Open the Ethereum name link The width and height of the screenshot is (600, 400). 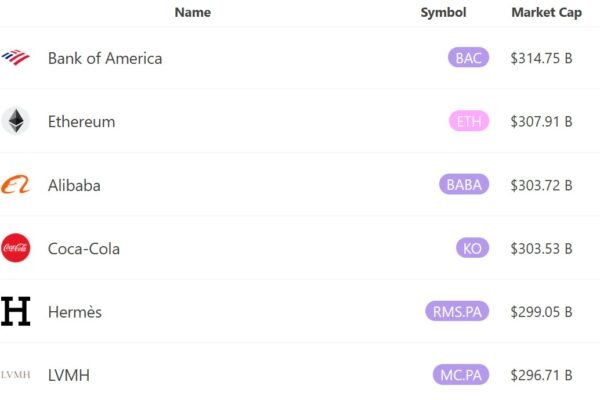point(82,122)
